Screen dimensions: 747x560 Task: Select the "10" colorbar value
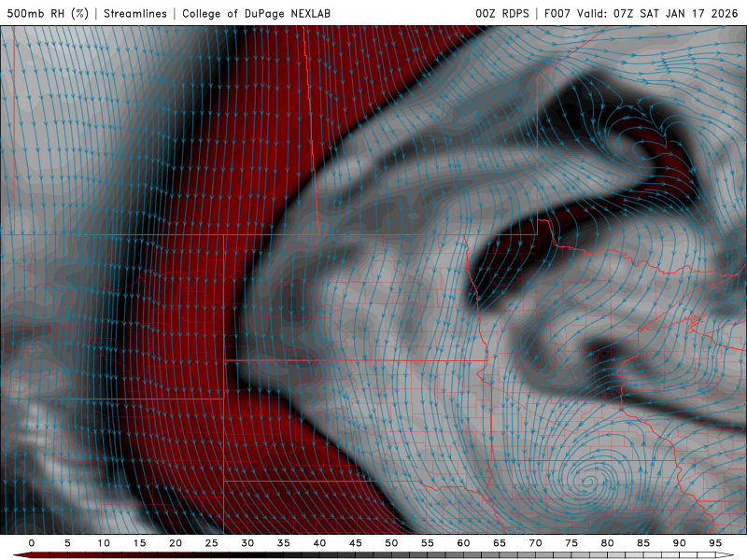point(104,543)
